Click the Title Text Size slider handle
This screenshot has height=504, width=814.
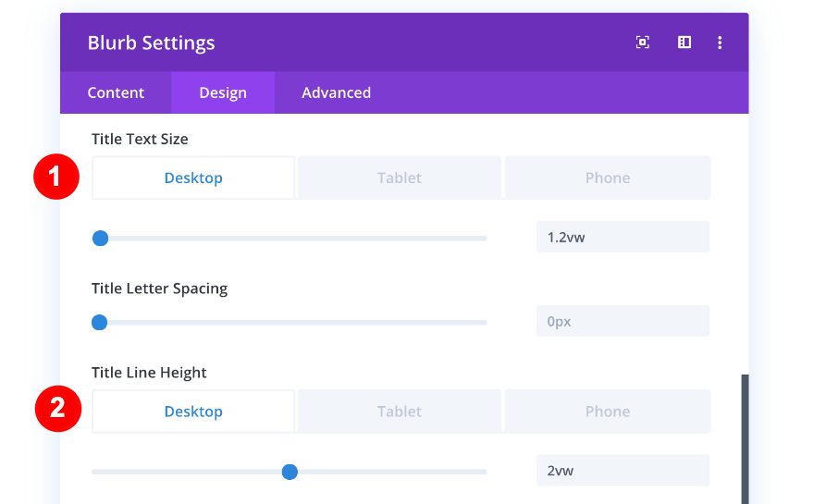pos(101,239)
